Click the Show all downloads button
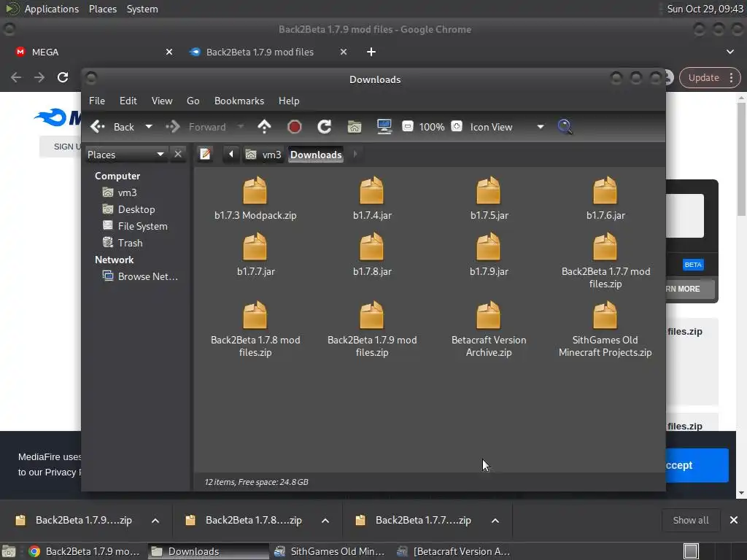Screen dimensions: 747x560 coord(690,520)
